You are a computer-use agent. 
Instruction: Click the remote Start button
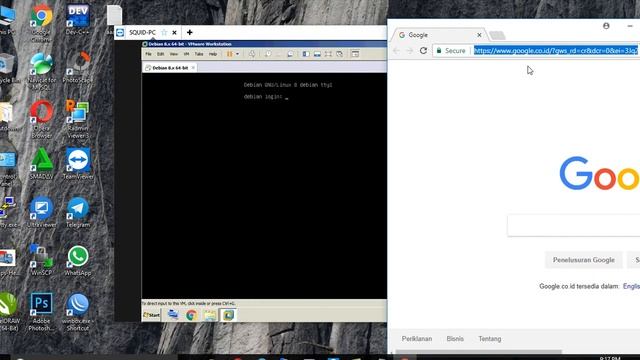(151, 315)
